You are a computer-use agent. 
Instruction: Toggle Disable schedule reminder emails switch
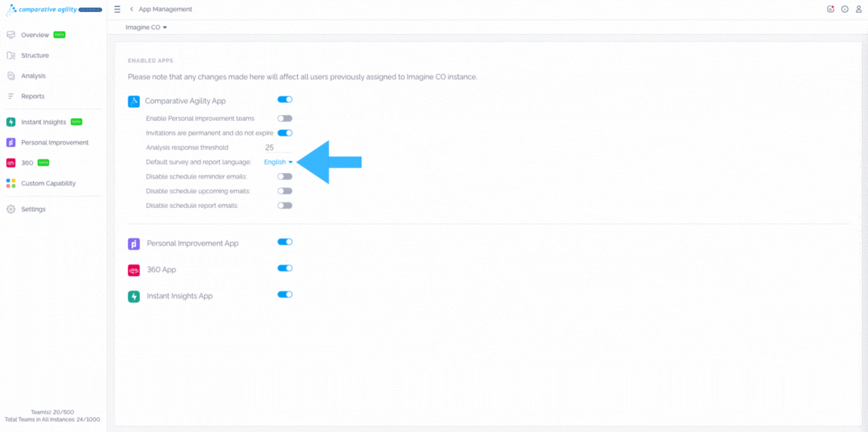pos(284,176)
